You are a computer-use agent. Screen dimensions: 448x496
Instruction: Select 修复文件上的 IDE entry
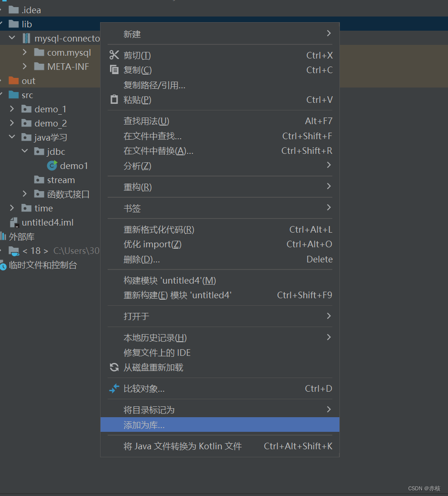(x=220, y=353)
